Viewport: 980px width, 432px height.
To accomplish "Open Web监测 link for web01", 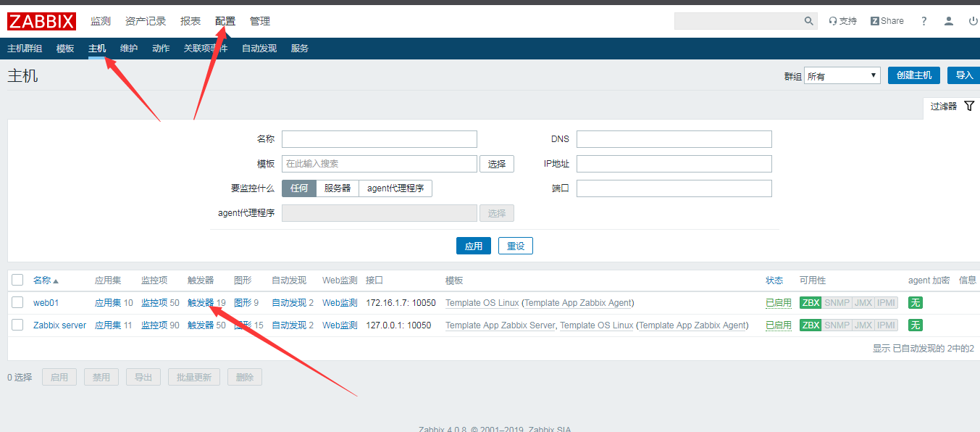I will (340, 303).
